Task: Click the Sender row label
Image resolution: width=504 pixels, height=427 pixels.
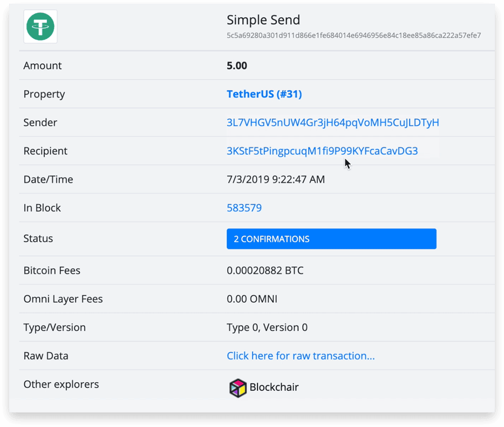Action: click(x=40, y=123)
